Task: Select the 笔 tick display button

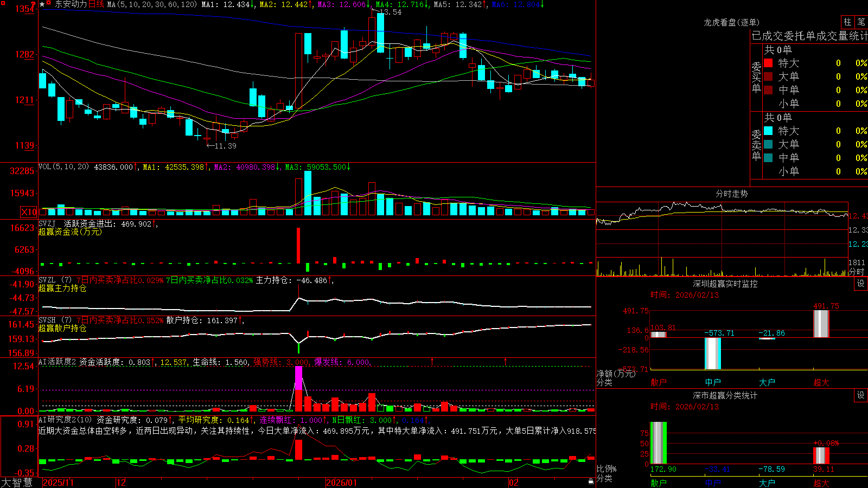Action: click(x=861, y=22)
